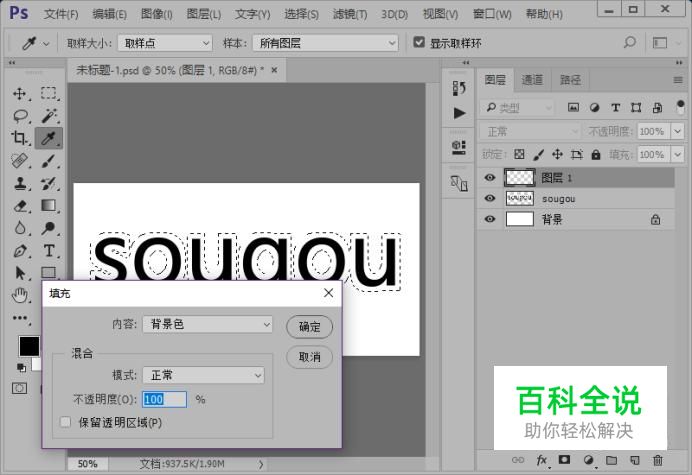Click the lock all padlock icon
Image resolution: width=692 pixels, height=475 pixels.
596,155
